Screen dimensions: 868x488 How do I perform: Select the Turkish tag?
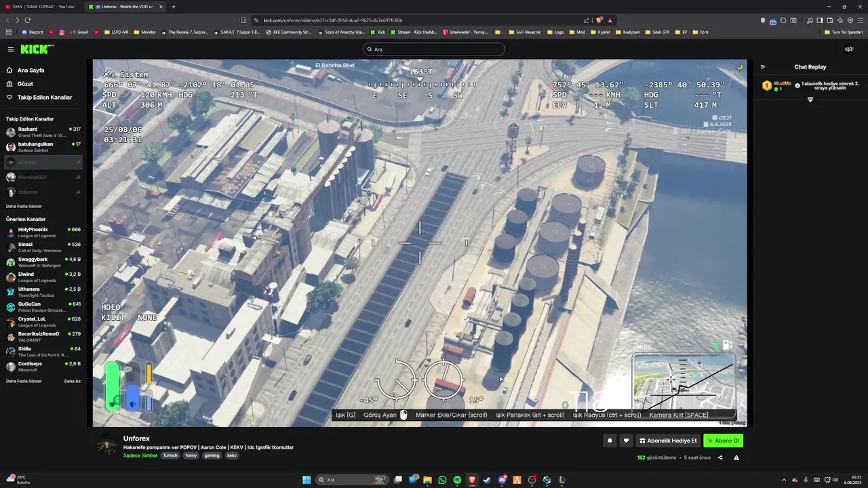click(x=170, y=455)
